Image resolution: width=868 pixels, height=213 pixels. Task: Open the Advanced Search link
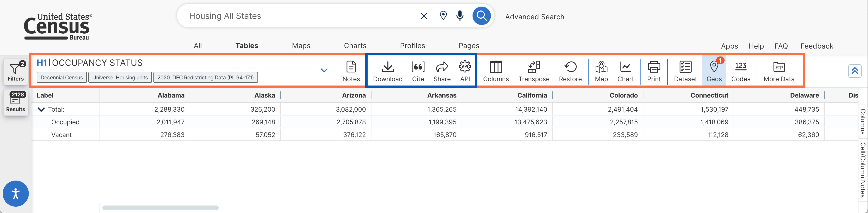534,17
